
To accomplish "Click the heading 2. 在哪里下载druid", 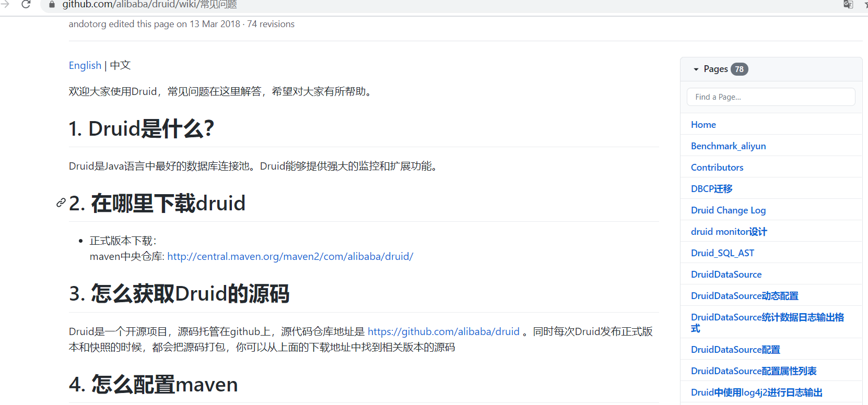I will (157, 203).
